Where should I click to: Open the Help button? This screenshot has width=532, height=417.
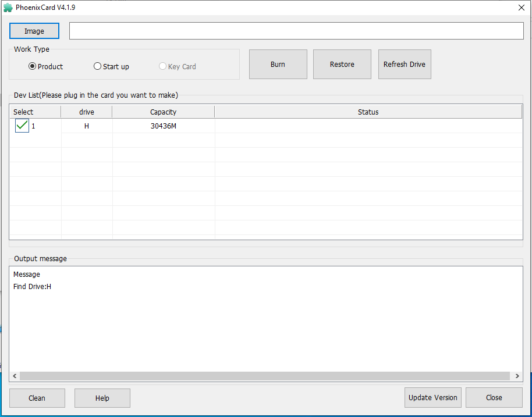click(102, 398)
